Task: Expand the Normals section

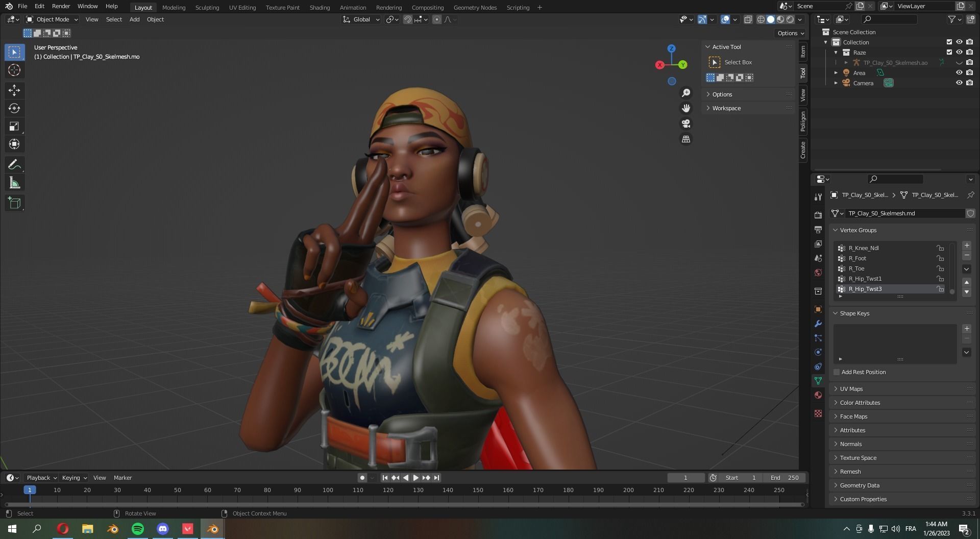Action: click(x=850, y=444)
